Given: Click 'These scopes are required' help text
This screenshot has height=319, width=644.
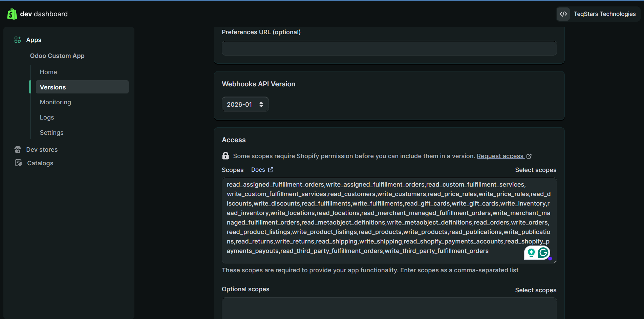Looking at the screenshot, I should (370, 270).
